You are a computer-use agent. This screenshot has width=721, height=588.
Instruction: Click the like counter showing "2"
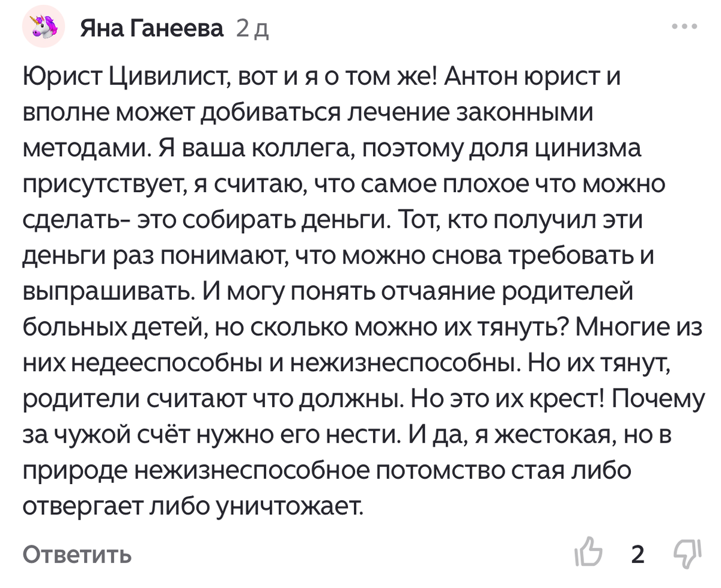[x=639, y=553]
